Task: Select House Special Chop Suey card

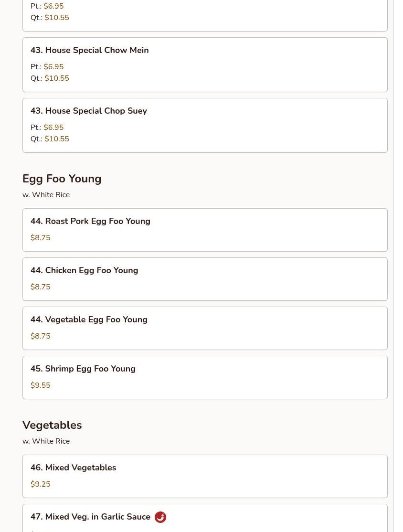Action: coord(88,111)
